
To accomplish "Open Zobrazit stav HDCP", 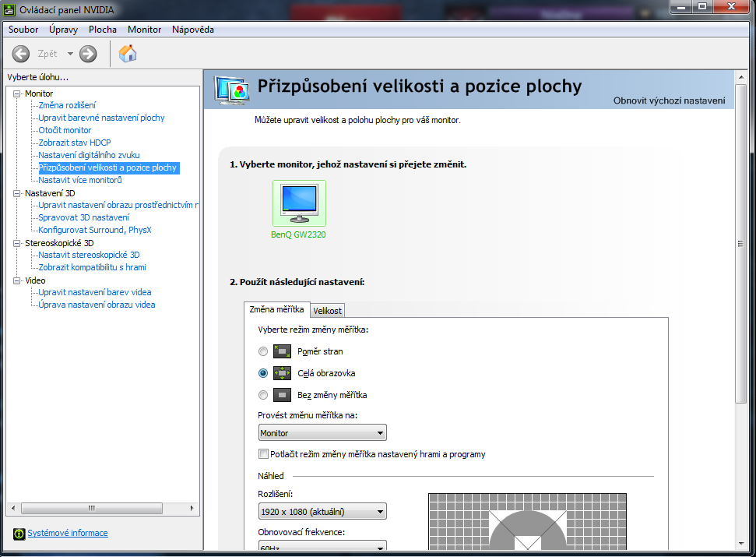I will pyautogui.click(x=75, y=143).
